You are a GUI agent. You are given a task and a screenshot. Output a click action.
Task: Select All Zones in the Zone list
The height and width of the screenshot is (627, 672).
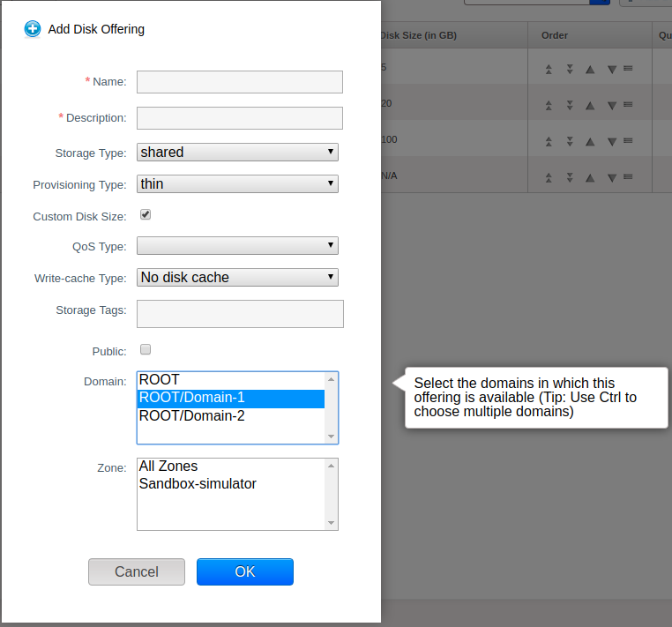click(231, 467)
